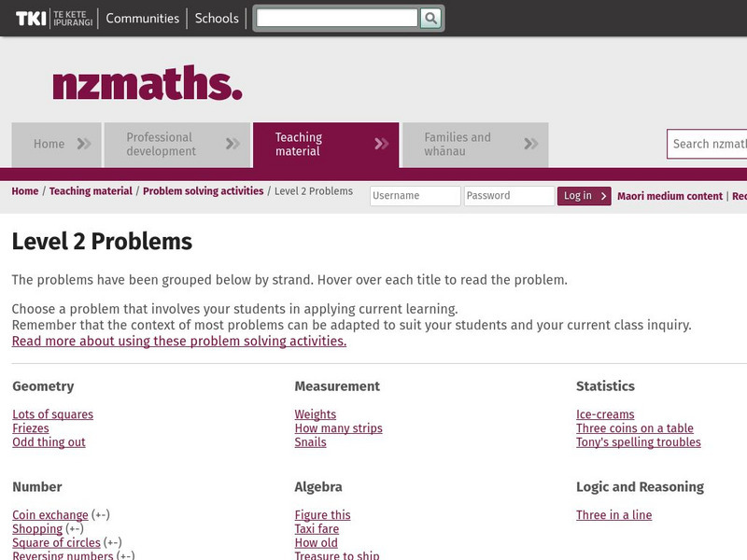
Task: Open Read more about using these problem solving activities
Action: click(179, 341)
